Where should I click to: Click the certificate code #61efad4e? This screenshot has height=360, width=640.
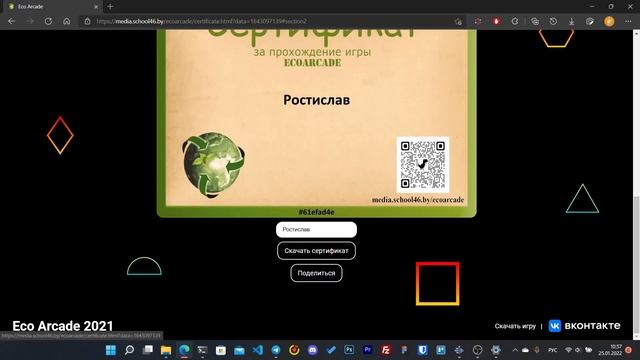(x=316, y=212)
